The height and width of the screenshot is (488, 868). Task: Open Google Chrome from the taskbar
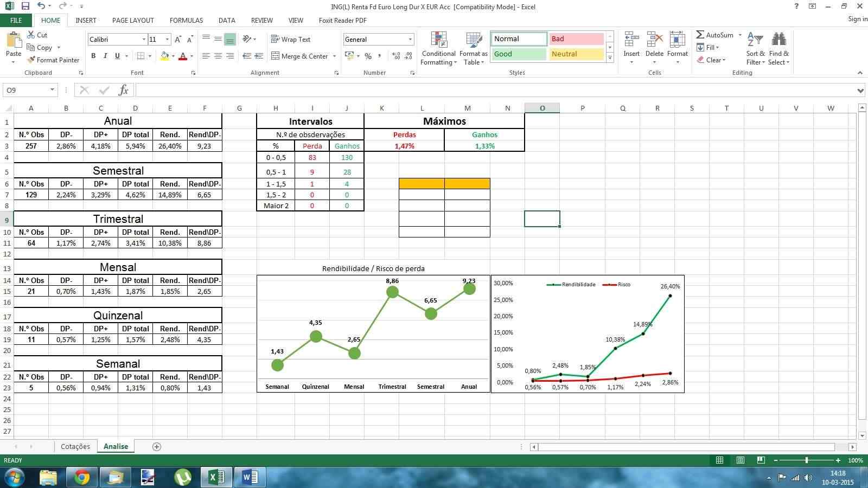point(82,477)
